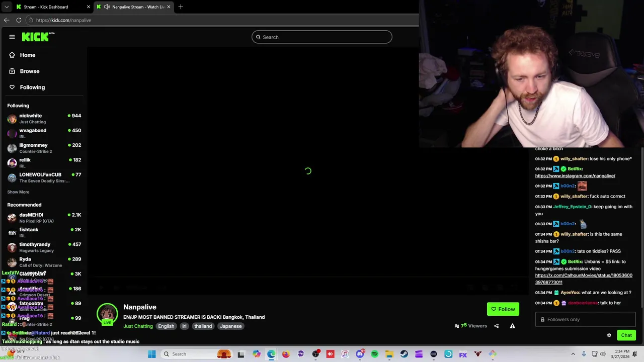Image resolution: width=644 pixels, height=362 pixels.
Task: Open the x.com CalhounMovies link in chat
Action: pyautogui.click(x=584, y=279)
